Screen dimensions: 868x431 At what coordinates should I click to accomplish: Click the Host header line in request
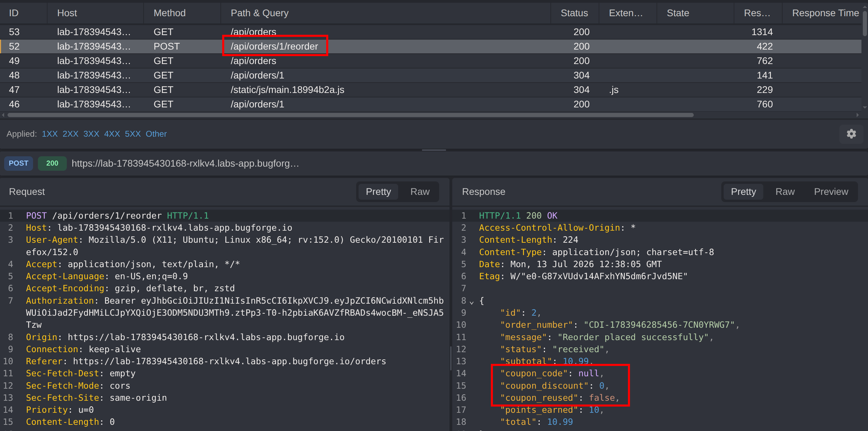click(x=159, y=228)
